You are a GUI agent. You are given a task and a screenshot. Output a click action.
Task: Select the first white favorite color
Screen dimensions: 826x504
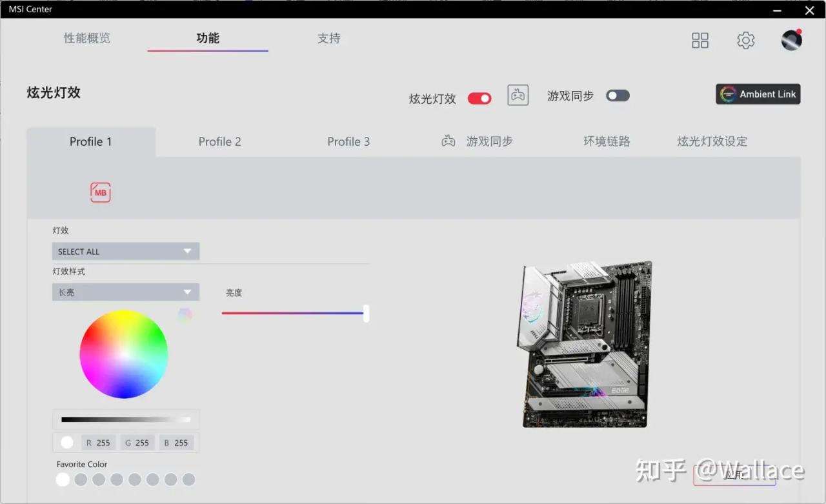[63, 479]
